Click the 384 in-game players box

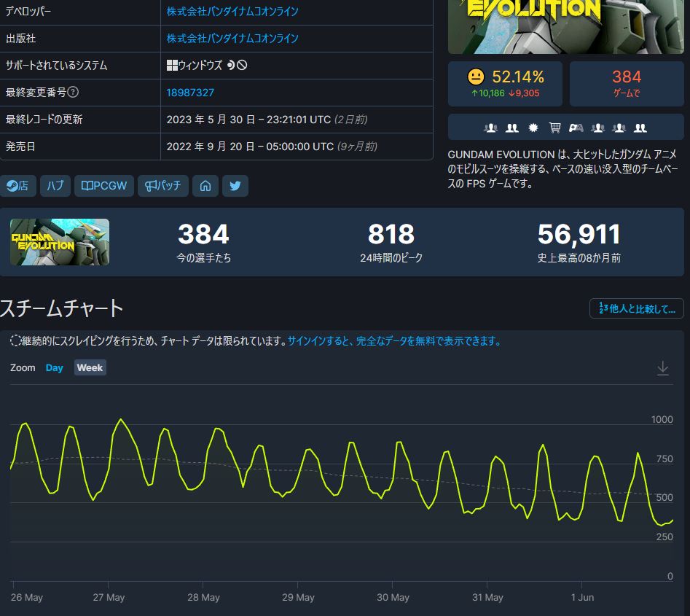[x=626, y=84]
